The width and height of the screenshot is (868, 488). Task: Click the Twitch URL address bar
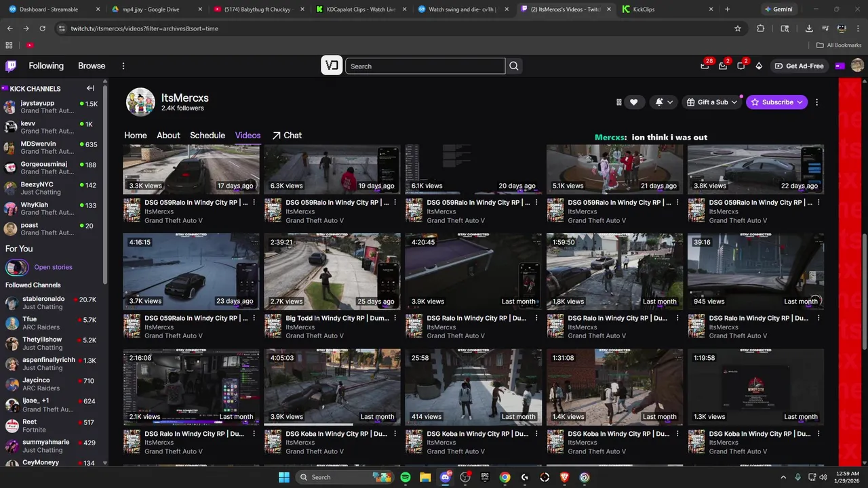tap(400, 28)
